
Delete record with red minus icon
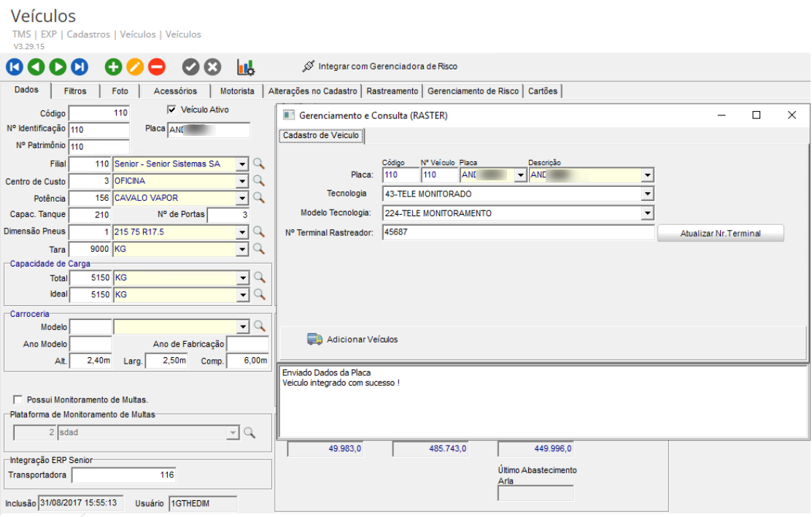click(157, 67)
